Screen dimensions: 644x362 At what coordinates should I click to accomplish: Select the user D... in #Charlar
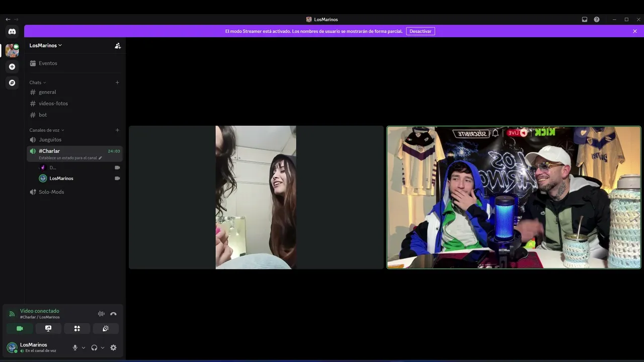tap(79, 167)
